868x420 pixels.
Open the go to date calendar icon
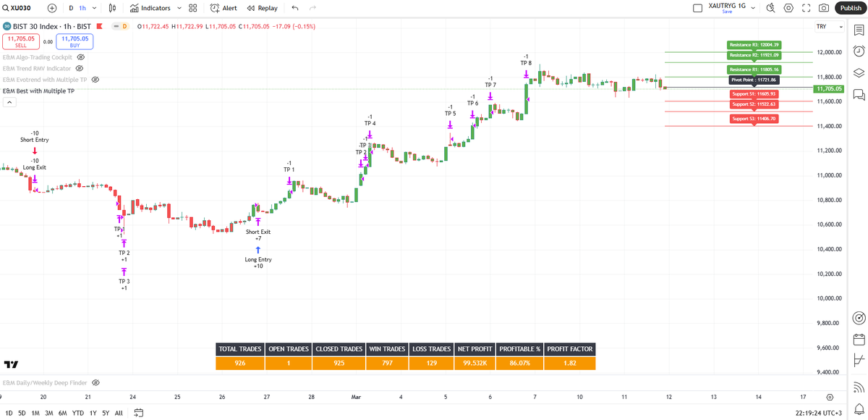(x=139, y=413)
